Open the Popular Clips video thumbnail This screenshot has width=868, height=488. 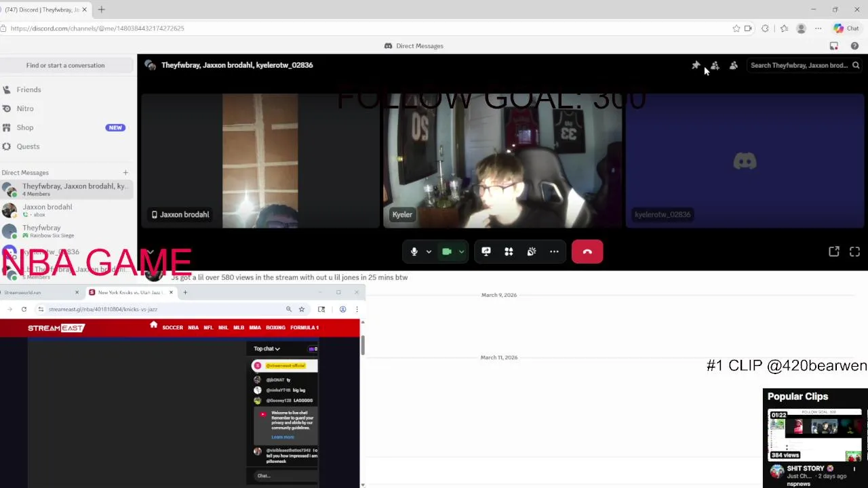[x=814, y=434]
